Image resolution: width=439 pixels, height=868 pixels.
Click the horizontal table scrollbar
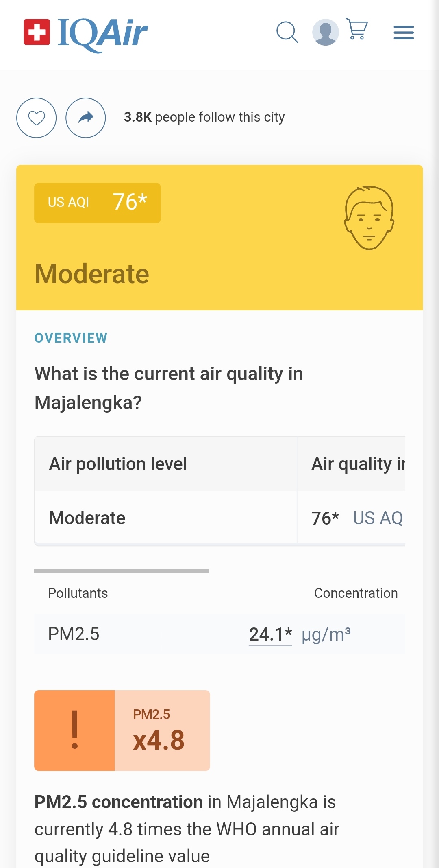point(122,571)
